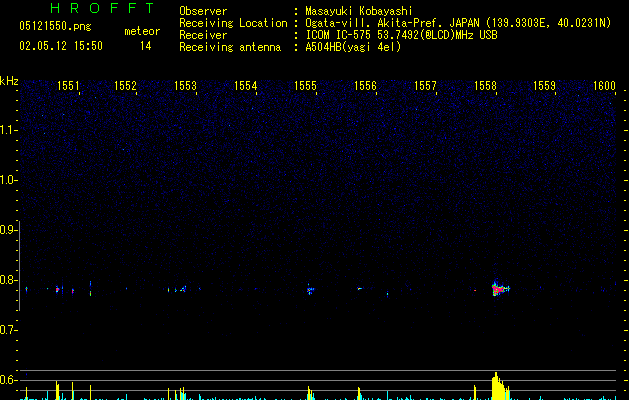Screen dimensions: 629x400
Task: Click the 1.0 kHz frequency label
Action: [x=8, y=180]
